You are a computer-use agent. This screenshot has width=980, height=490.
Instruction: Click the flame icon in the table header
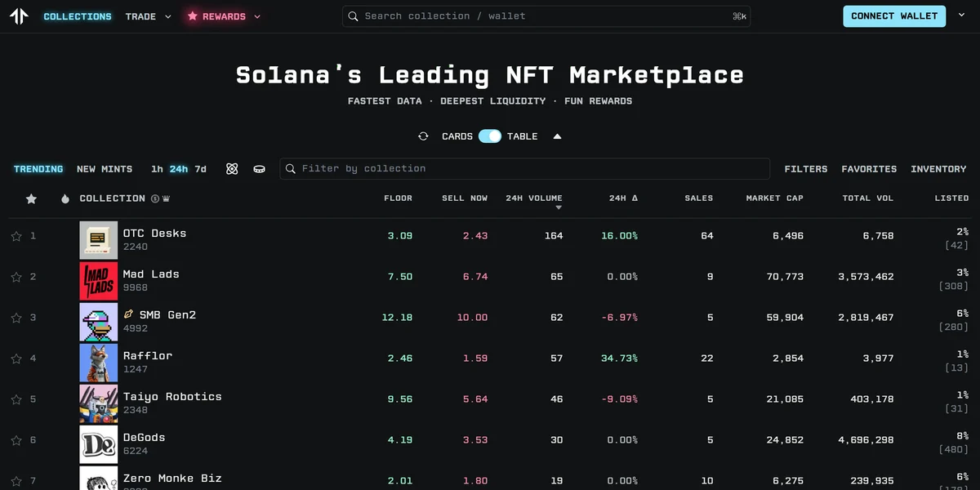(65, 198)
